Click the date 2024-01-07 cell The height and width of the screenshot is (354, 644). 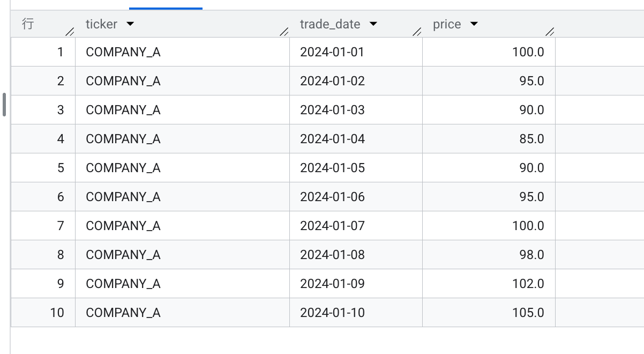point(332,226)
